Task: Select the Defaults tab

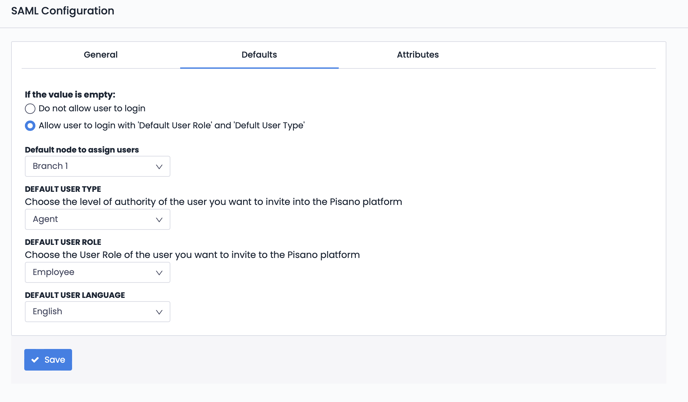Action: tap(259, 55)
